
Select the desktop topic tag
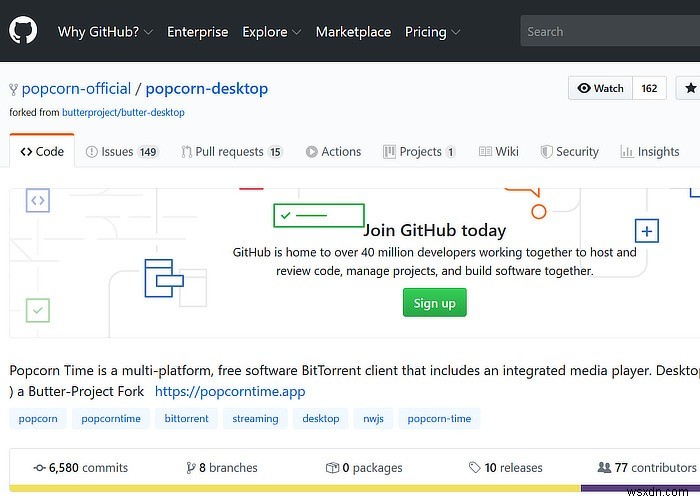[321, 418]
